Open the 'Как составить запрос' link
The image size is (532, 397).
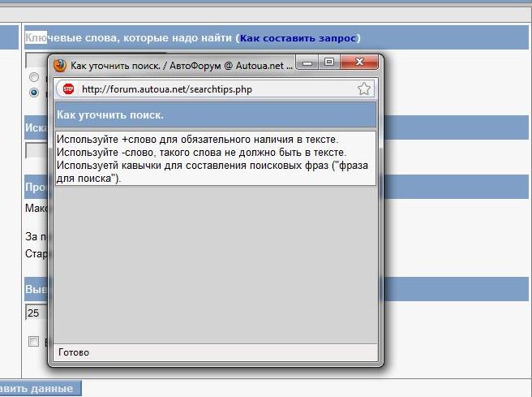[x=298, y=38]
